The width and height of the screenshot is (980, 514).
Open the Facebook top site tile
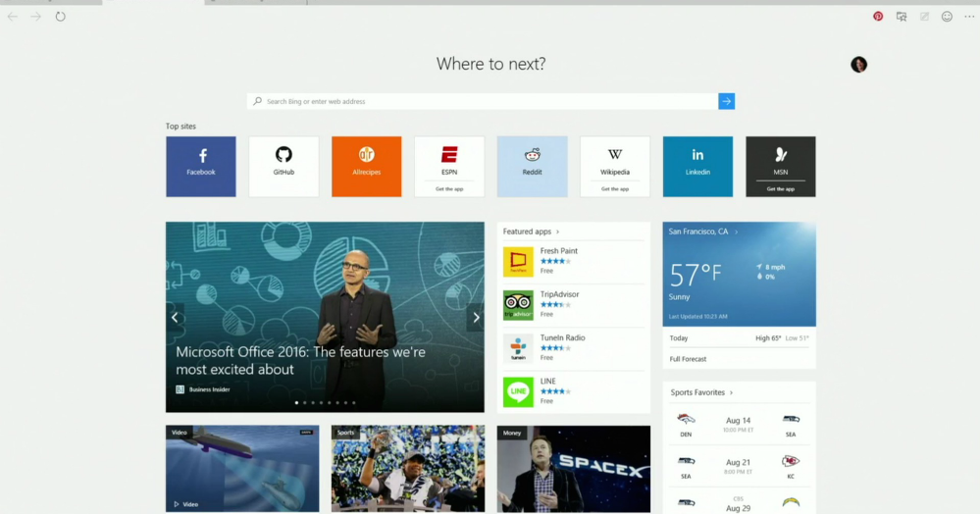pos(201,167)
